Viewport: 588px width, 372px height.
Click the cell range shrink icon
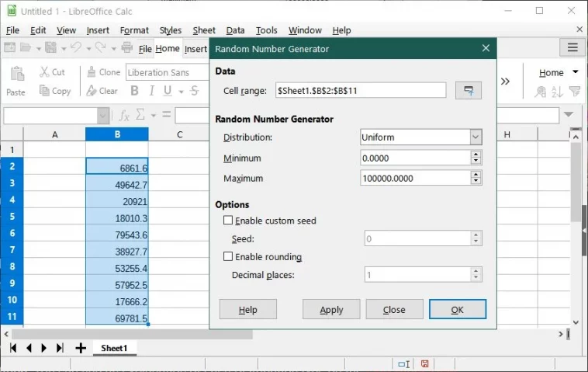tap(469, 90)
